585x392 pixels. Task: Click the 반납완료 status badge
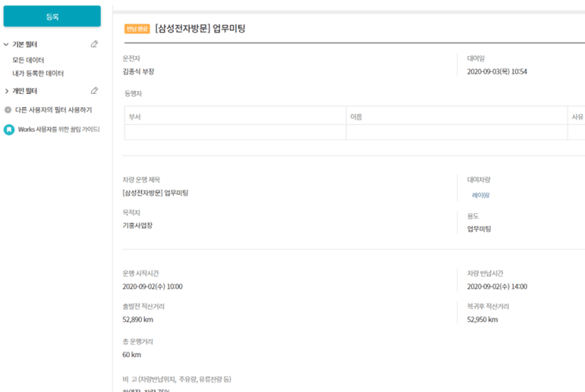coord(137,29)
